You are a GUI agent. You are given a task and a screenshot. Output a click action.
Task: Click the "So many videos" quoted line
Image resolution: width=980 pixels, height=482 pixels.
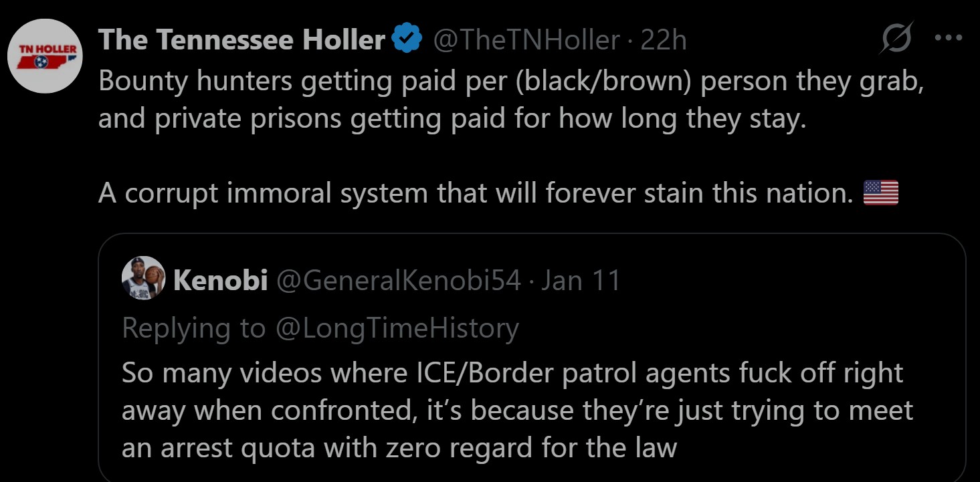pos(512,372)
